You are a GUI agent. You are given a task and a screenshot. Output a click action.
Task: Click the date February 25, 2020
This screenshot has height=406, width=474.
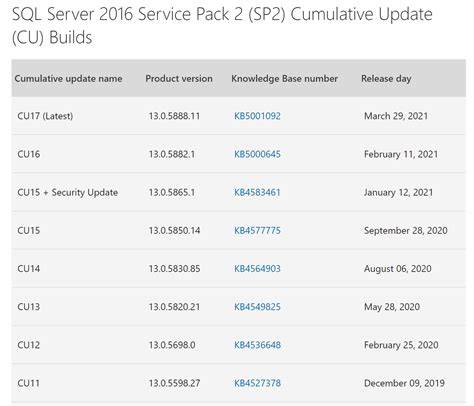(x=401, y=345)
